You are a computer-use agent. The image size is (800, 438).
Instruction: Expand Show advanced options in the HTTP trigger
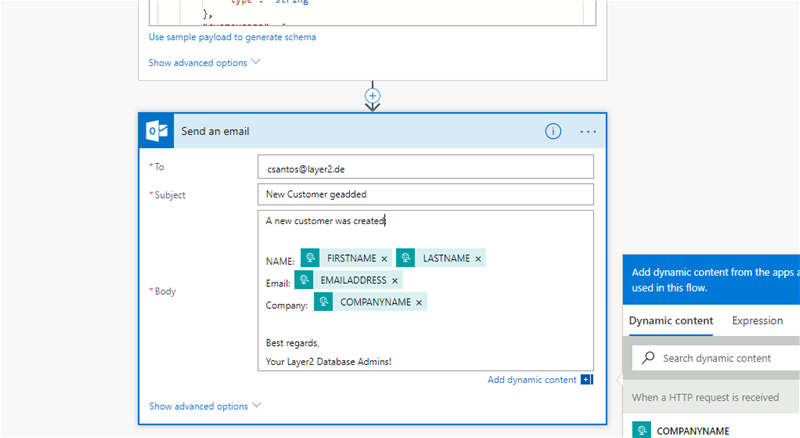204,62
